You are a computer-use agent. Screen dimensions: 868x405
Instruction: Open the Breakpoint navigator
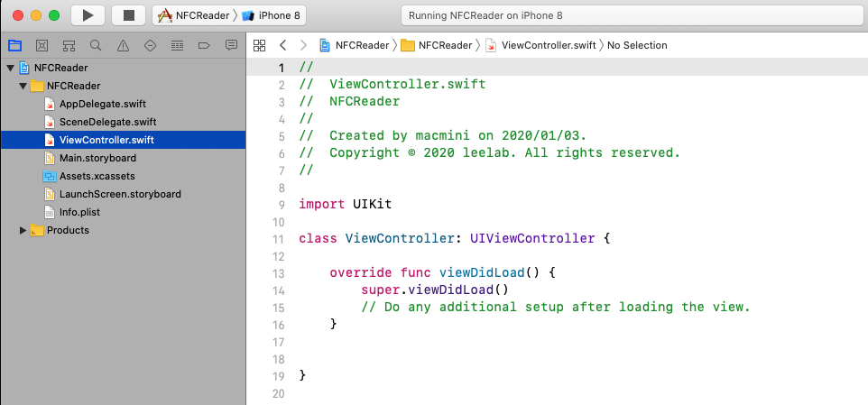(x=204, y=45)
